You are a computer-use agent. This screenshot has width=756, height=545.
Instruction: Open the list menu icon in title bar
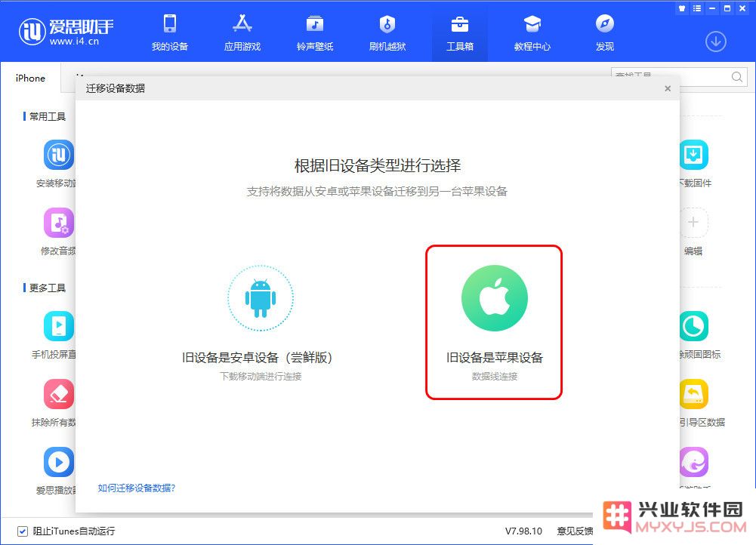[x=696, y=8]
